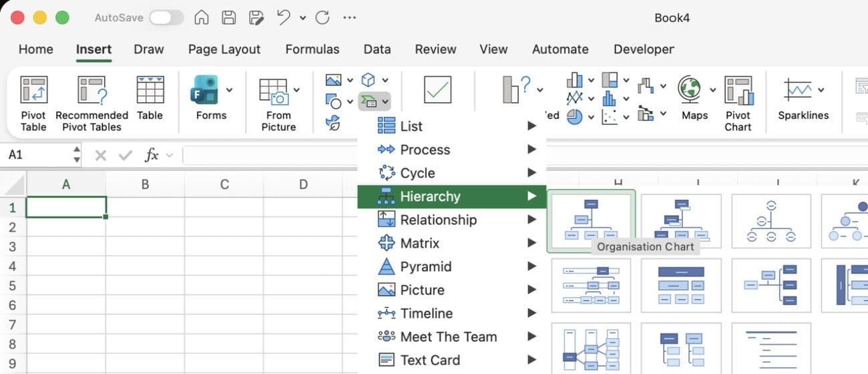Expand the Pictures dropdown arrow
Image resolution: width=868 pixels, height=374 pixels.
point(350,81)
